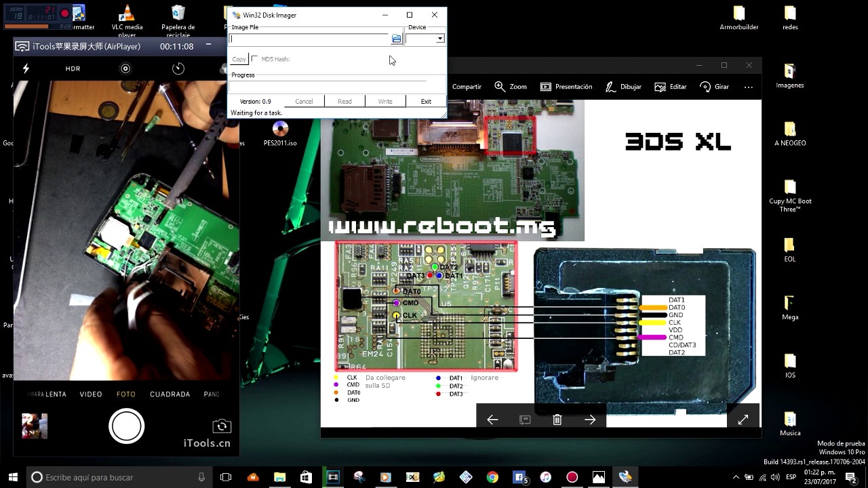
Task: Open Dibujar draw tool in Photos
Action: pos(623,87)
